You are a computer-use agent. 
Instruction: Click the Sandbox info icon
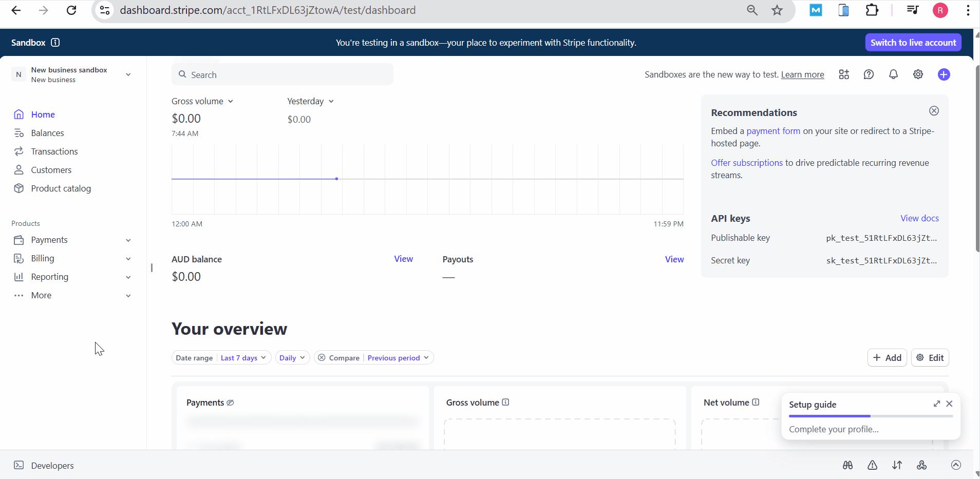tap(55, 43)
